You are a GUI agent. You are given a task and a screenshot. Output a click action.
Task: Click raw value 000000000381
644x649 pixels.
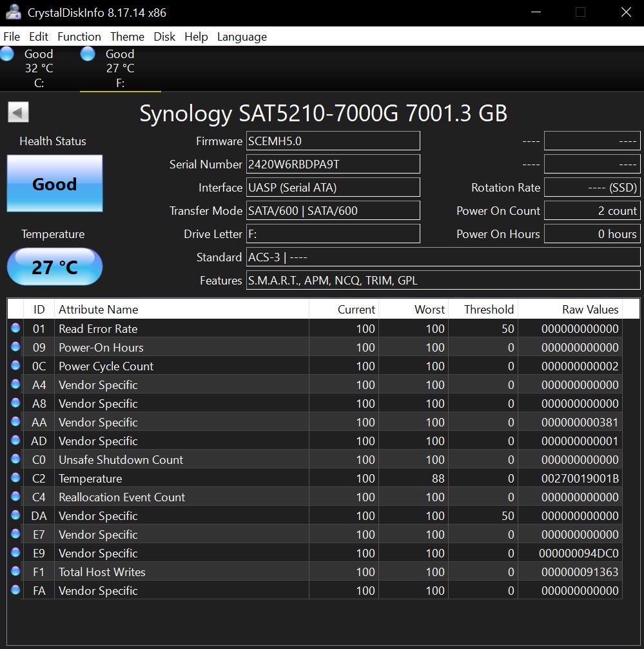click(580, 422)
